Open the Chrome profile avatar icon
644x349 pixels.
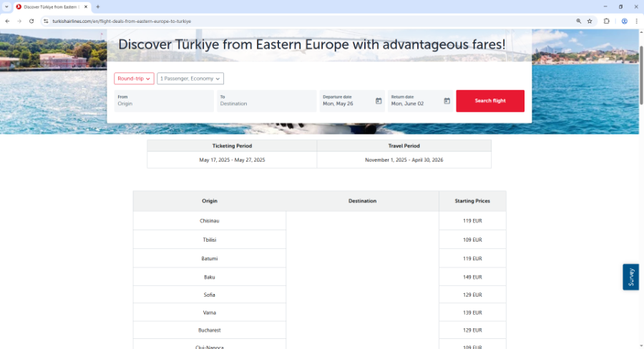(624, 21)
